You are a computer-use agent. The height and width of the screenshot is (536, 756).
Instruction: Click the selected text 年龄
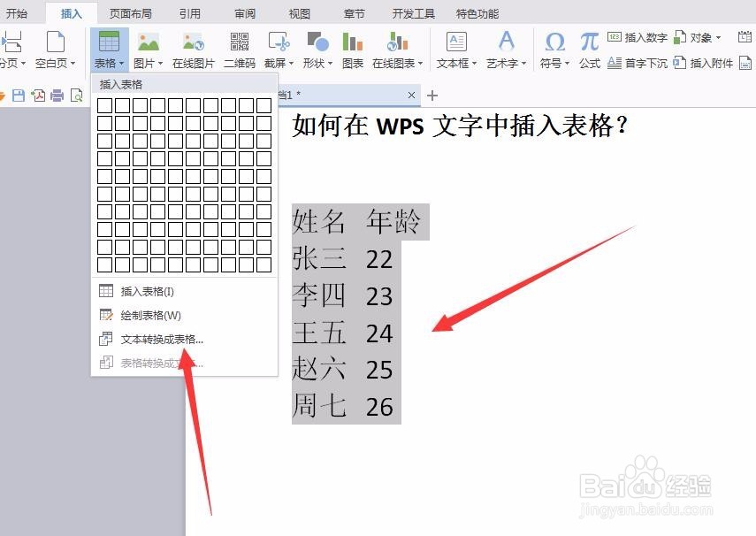click(393, 222)
